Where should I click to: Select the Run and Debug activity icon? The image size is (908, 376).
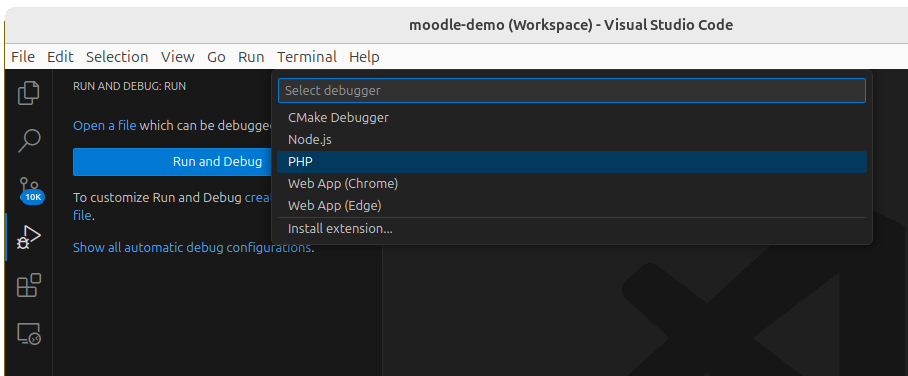[29, 237]
